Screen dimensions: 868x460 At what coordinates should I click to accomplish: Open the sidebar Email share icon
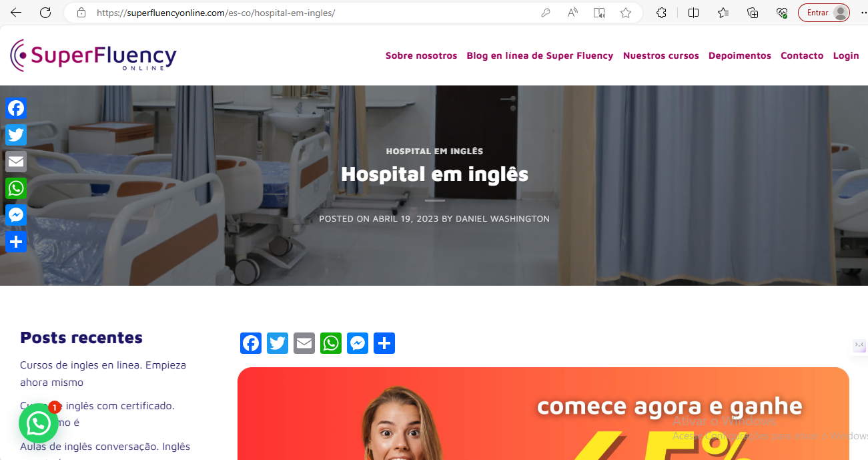[x=16, y=162]
